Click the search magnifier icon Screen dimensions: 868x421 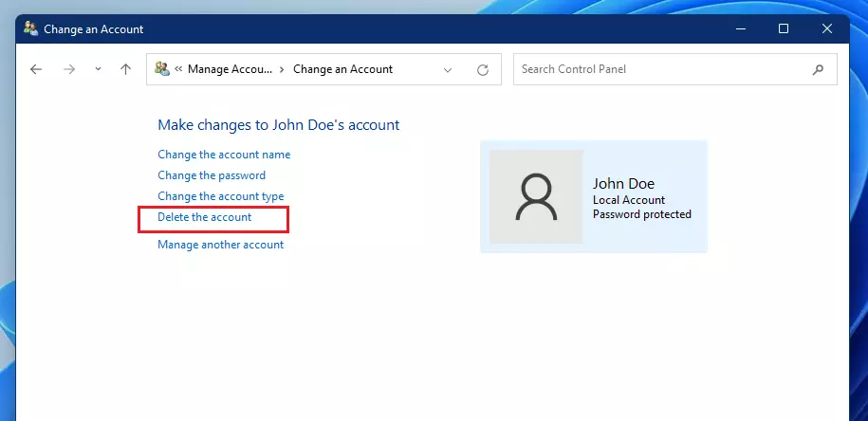pos(818,69)
